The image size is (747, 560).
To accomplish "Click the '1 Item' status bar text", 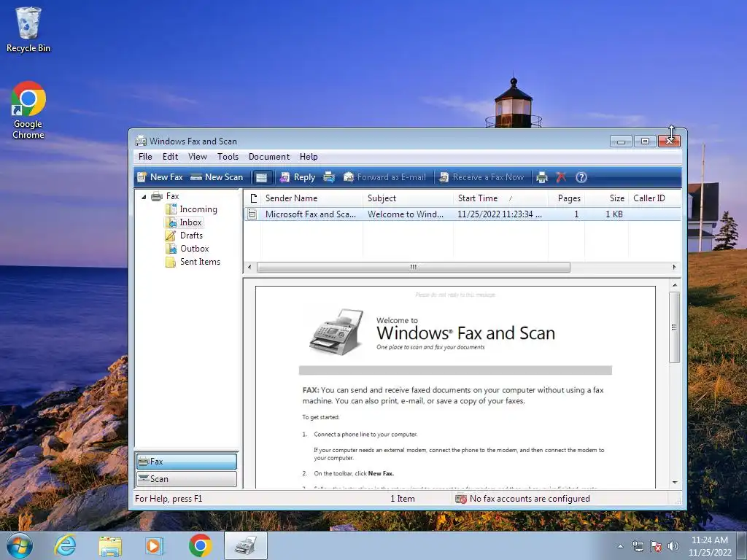I will pyautogui.click(x=403, y=499).
